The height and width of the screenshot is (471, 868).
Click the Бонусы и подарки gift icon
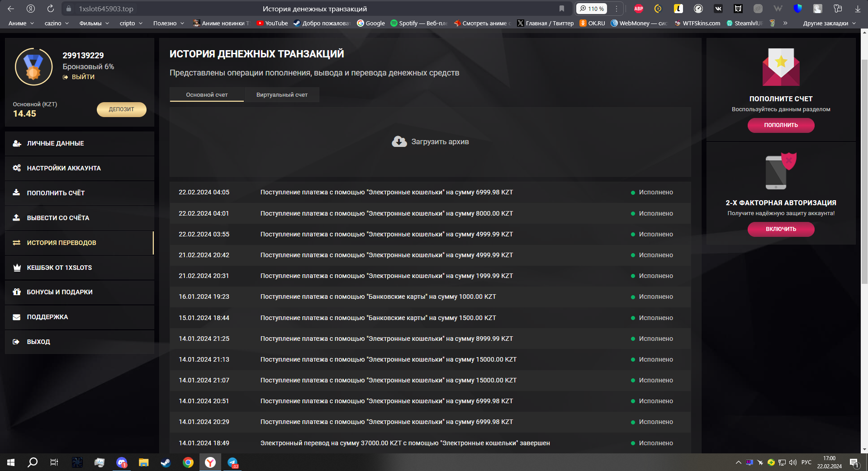17,292
